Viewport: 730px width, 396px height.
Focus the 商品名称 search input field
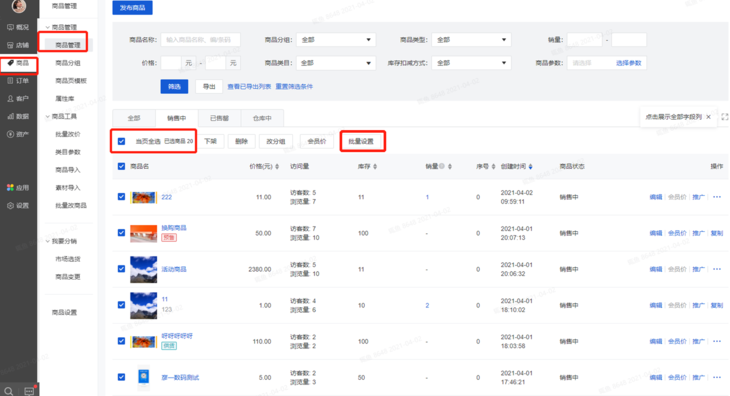tap(201, 40)
